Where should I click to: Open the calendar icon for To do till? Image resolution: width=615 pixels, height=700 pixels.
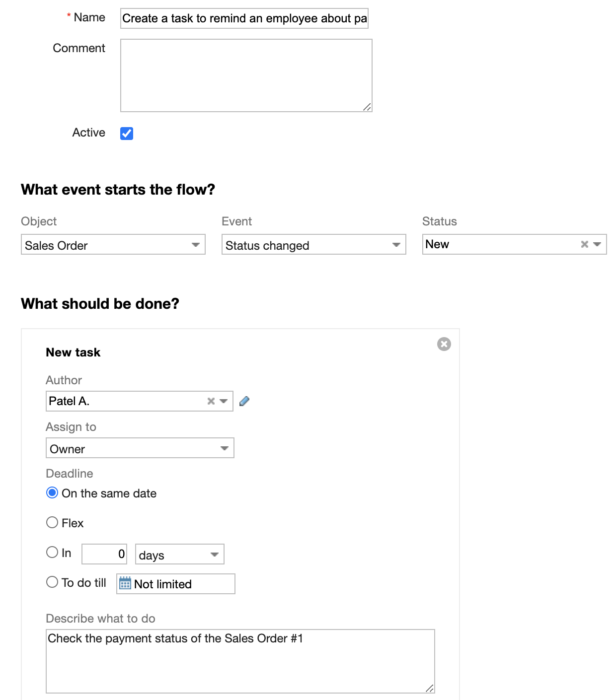tap(125, 583)
